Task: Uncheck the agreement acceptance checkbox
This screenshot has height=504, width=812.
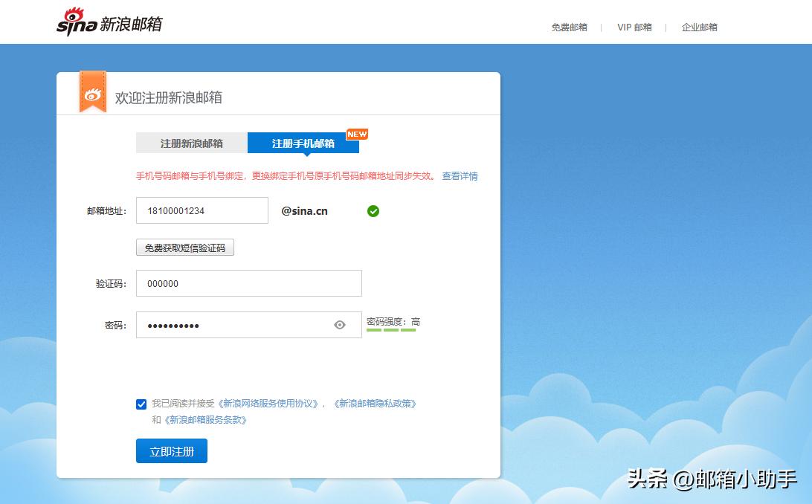Action: [141, 404]
